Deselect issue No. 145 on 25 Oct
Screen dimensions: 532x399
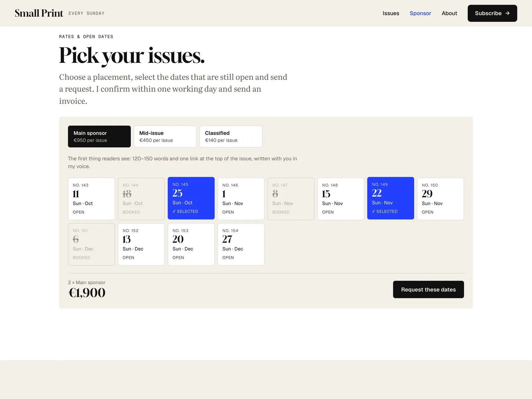pos(191,198)
